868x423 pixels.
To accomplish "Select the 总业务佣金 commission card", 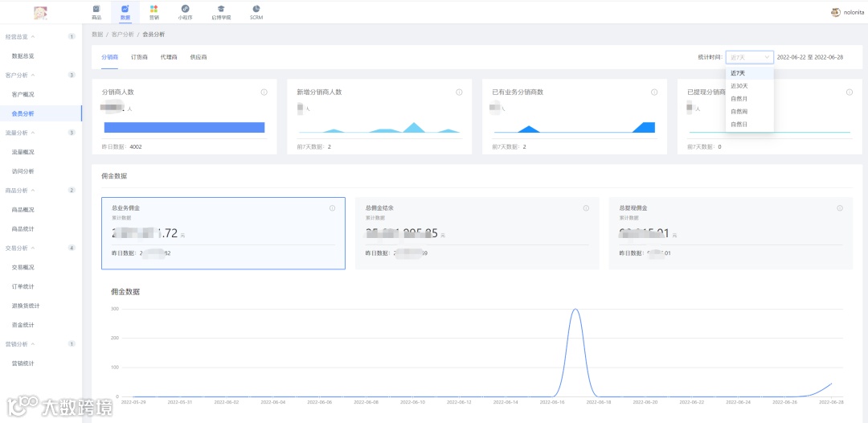I will point(223,233).
